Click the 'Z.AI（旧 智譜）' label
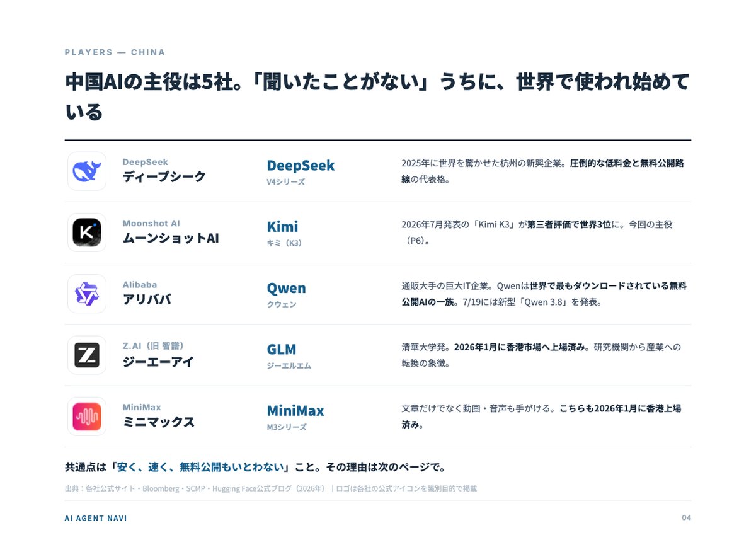756x535 pixels. (x=153, y=346)
